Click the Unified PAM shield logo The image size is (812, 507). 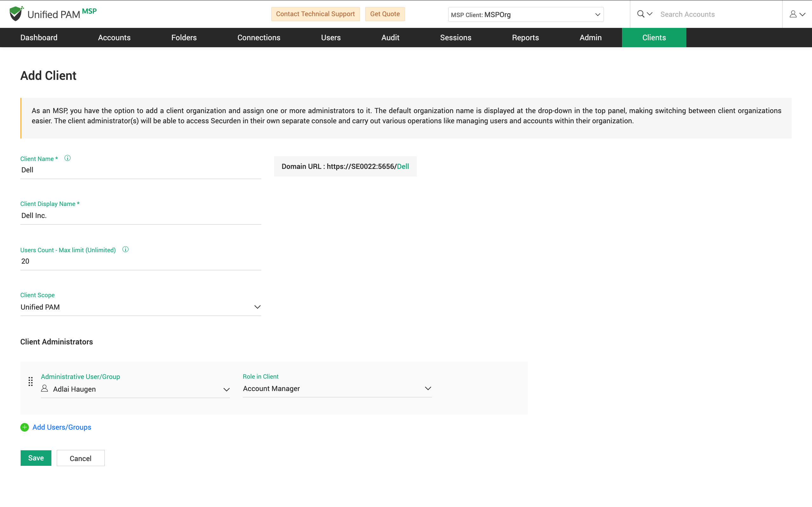coord(16,14)
